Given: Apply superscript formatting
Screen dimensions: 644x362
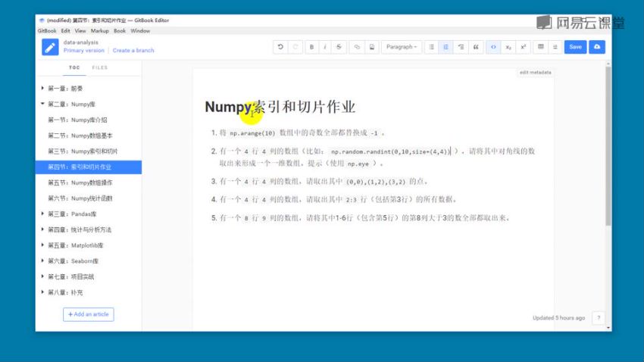Looking at the screenshot, I should point(523,47).
